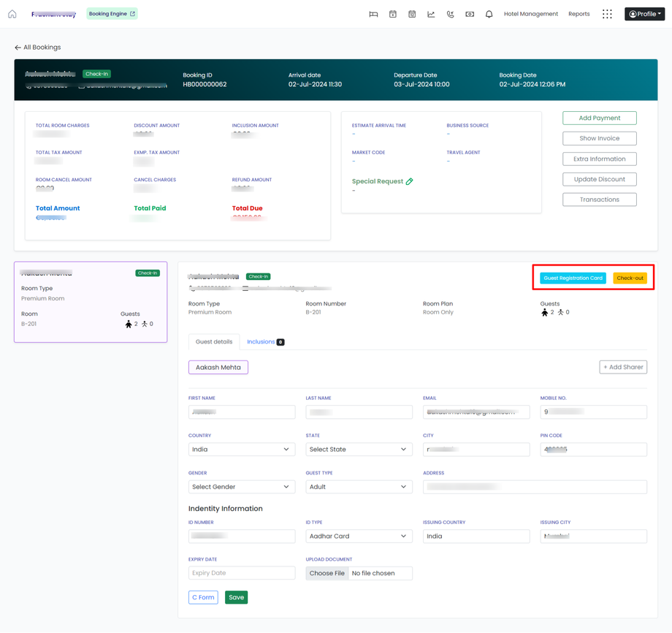The image size is (672, 633).
Task: Click Choose File to upload document
Action: pyautogui.click(x=327, y=573)
